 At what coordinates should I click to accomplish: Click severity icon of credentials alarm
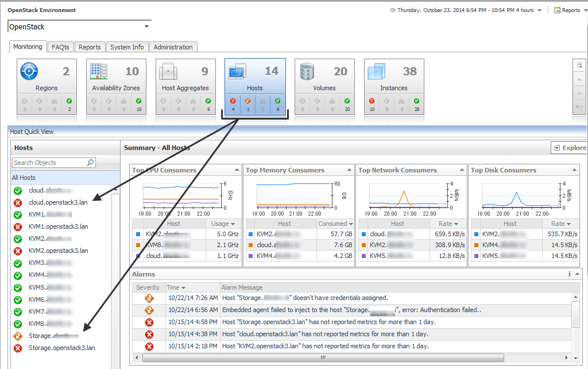(149, 298)
